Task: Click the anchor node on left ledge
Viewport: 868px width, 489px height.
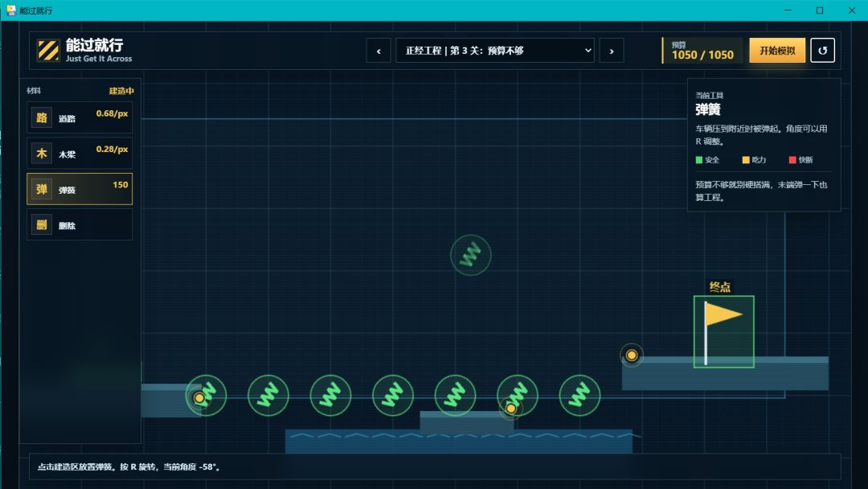Action: point(199,397)
